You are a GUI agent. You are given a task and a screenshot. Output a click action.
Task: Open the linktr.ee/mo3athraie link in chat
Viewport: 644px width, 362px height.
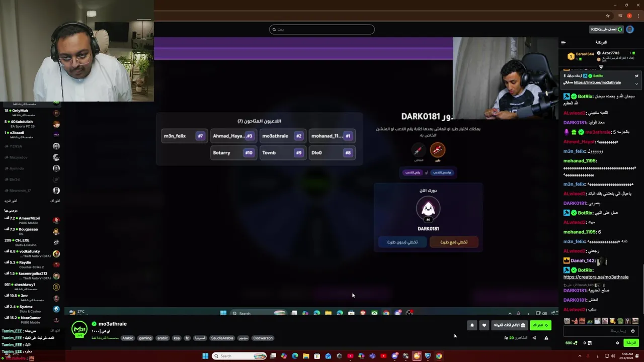coord(597,82)
